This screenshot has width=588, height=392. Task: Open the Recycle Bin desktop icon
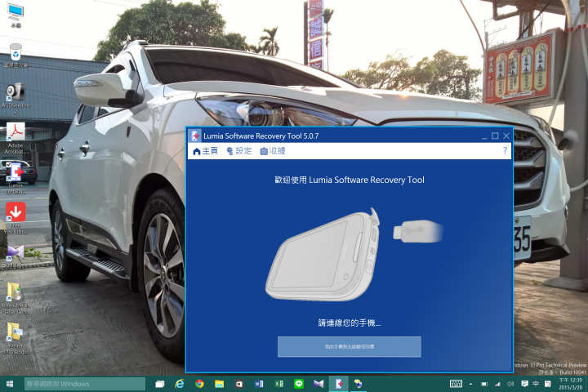[x=16, y=56]
